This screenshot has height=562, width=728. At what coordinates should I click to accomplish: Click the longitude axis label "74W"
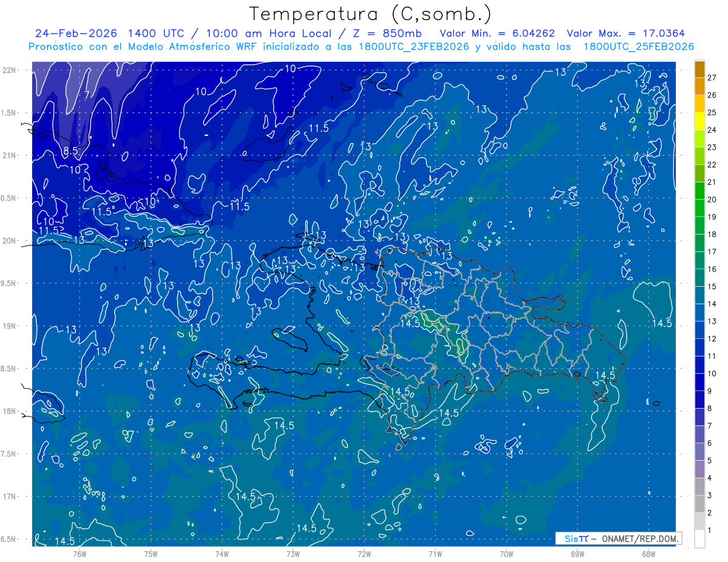[222, 554]
